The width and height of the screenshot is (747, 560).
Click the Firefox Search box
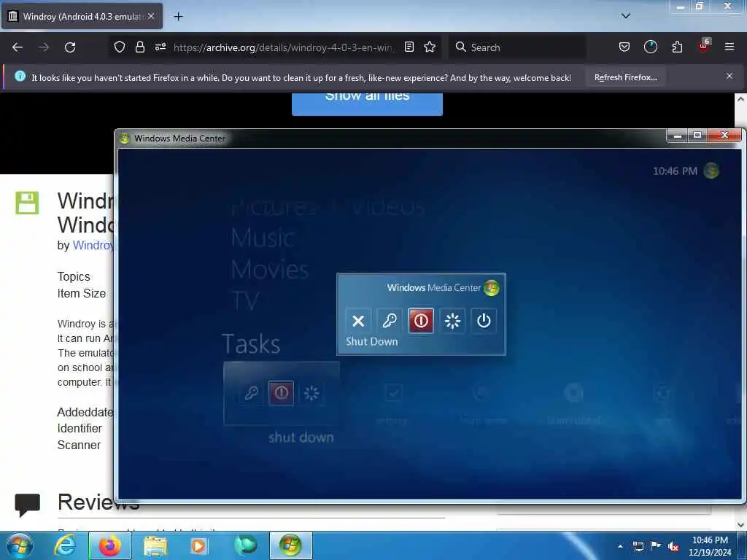[517, 47]
